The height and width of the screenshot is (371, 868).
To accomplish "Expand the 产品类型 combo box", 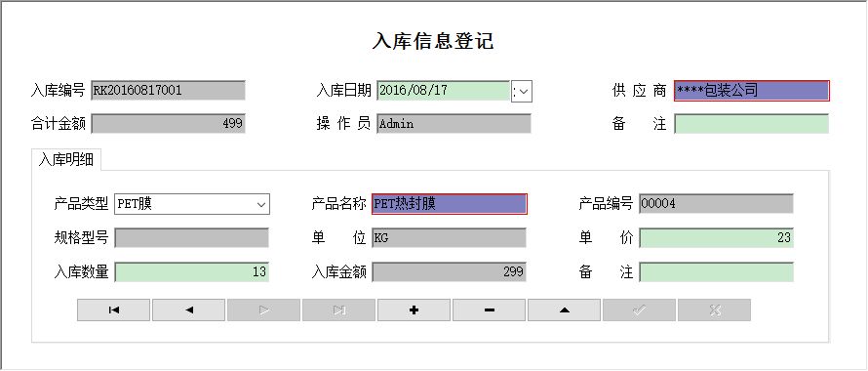I will click(261, 204).
